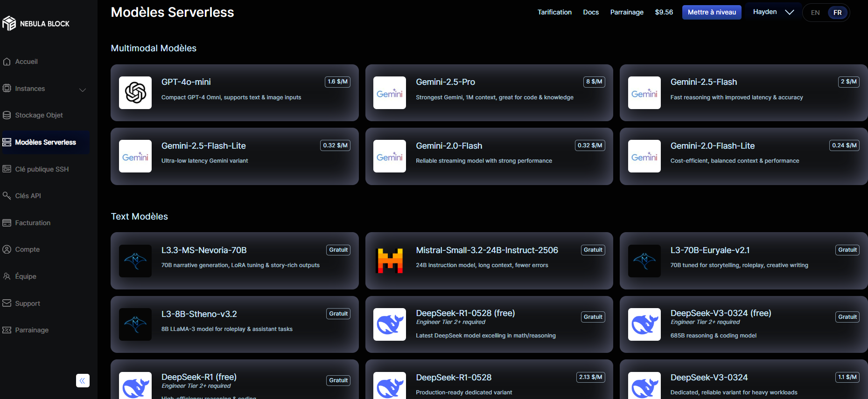Open the L3.3-MS-Nevoria-70B model title
Screen dimensions: 868x399
204,250
